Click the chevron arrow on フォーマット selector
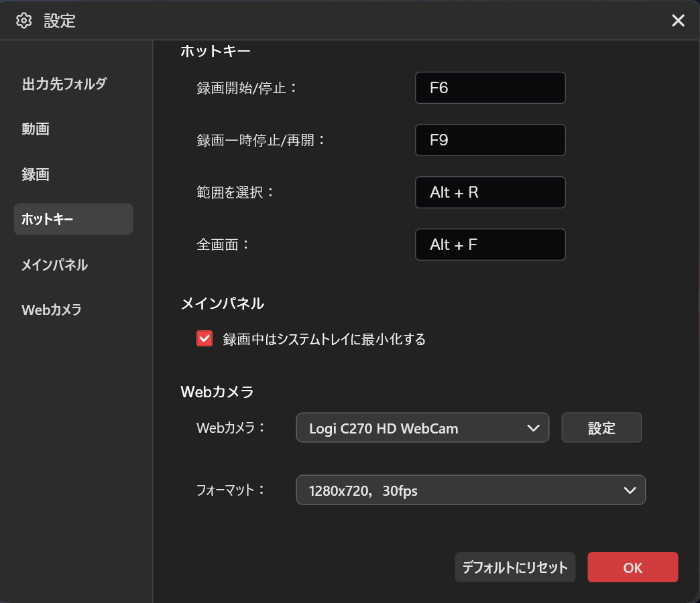700x603 pixels. (x=630, y=490)
